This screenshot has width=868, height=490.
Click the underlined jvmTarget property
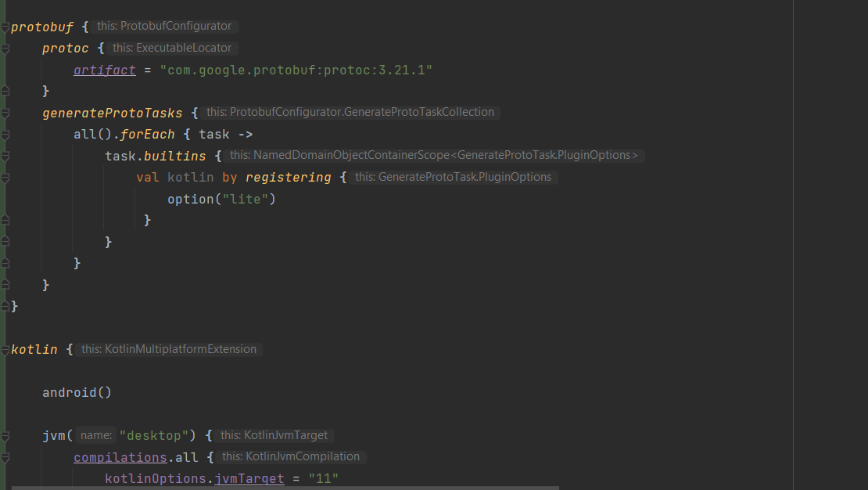[x=249, y=478]
